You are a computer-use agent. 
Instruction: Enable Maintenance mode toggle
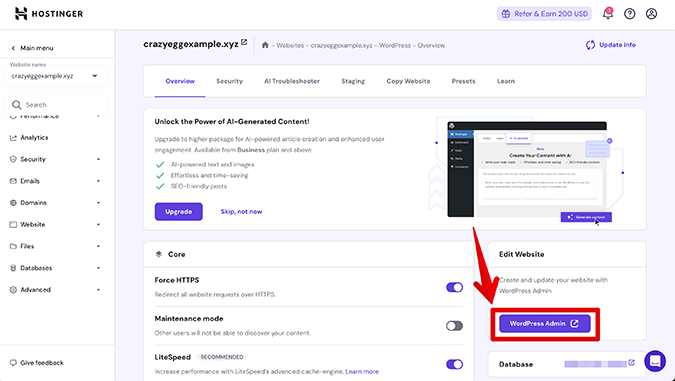454,326
